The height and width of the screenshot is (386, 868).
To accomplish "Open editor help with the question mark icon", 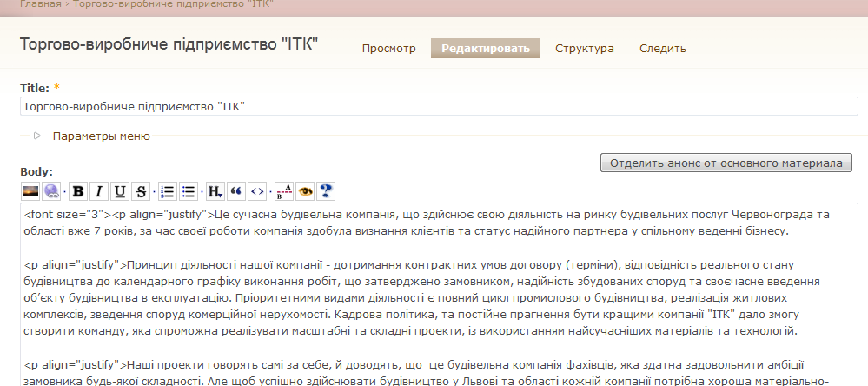I will [x=326, y=191].
